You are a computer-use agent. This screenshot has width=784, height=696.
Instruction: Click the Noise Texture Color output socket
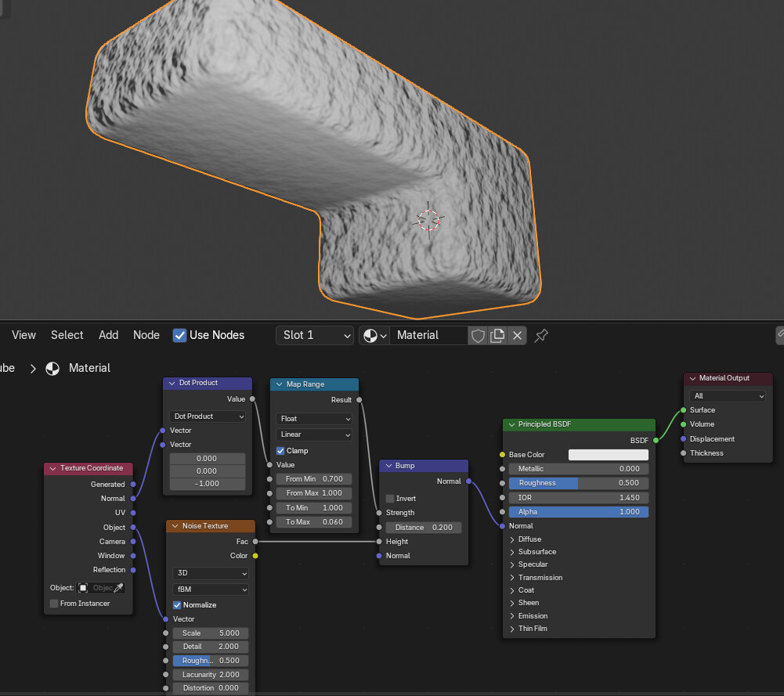pos(255,556)
